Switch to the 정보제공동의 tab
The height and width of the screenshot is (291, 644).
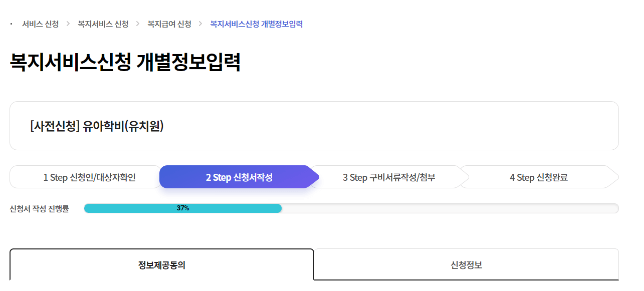tap(161, 265)
